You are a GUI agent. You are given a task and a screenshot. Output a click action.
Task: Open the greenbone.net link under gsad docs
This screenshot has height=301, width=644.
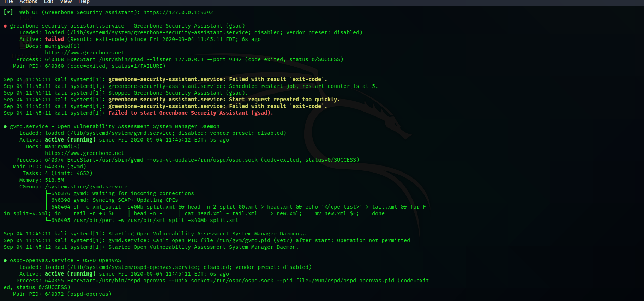coord(84,53)
